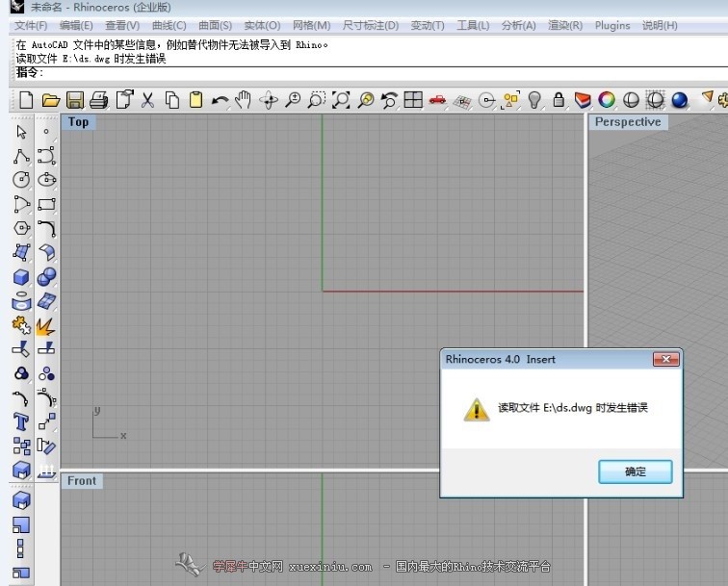Click the Perspective viewport label
This screenshot has width=728, height=586.
pyautogui.click(x=628, y=122)
